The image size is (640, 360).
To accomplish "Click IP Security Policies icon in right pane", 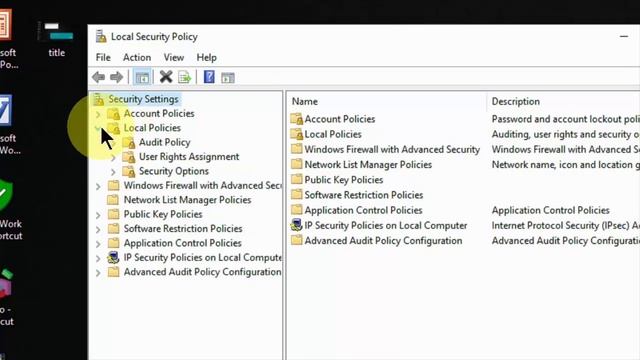I will click(296, 225).
